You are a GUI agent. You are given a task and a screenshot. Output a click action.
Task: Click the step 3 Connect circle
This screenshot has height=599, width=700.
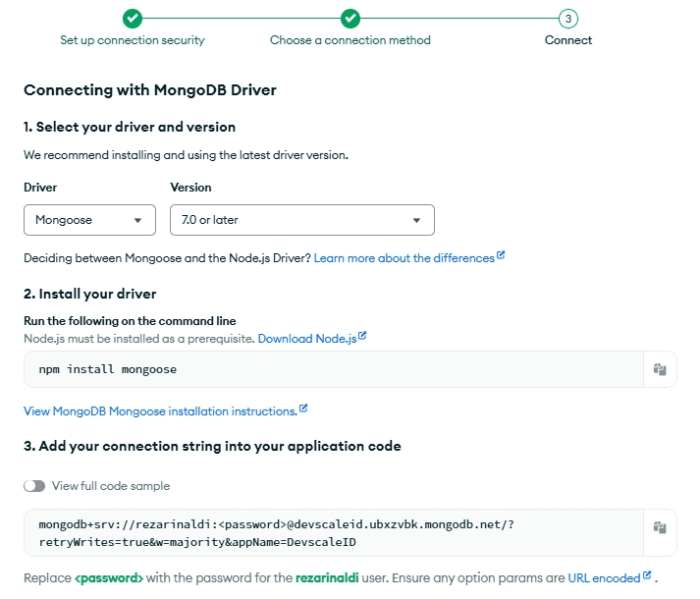(x=567, y=19)
